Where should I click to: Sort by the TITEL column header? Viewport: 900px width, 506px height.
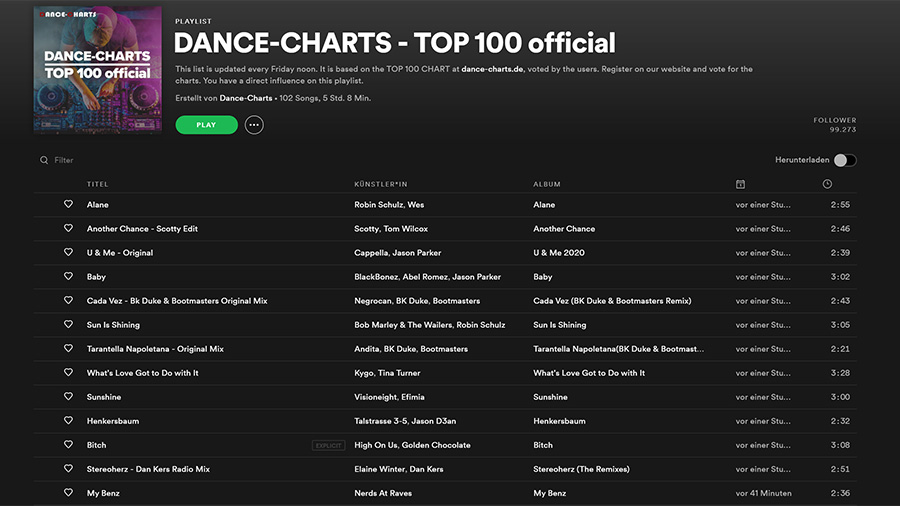pos(98,184)
